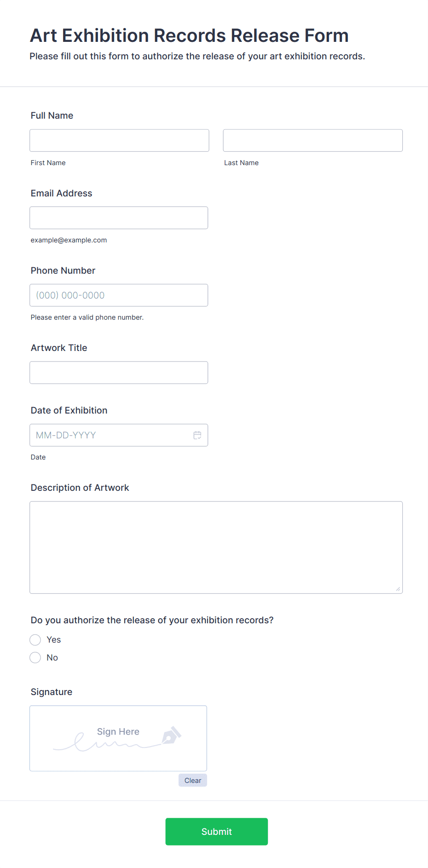428x868 pixels.
Task: Click the First Name input field
Action: coord(119,140)
